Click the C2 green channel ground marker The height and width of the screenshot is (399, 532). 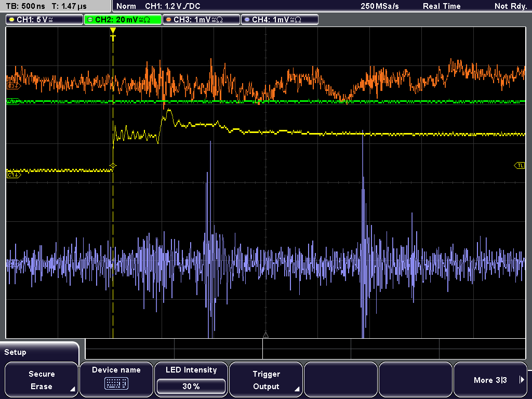[14, 101]
